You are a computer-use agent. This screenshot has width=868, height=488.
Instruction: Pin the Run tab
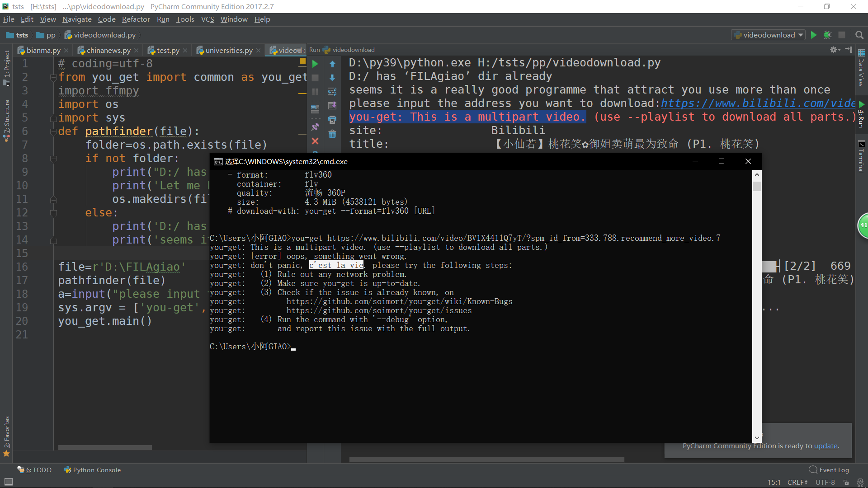click(x=315, y=127)
